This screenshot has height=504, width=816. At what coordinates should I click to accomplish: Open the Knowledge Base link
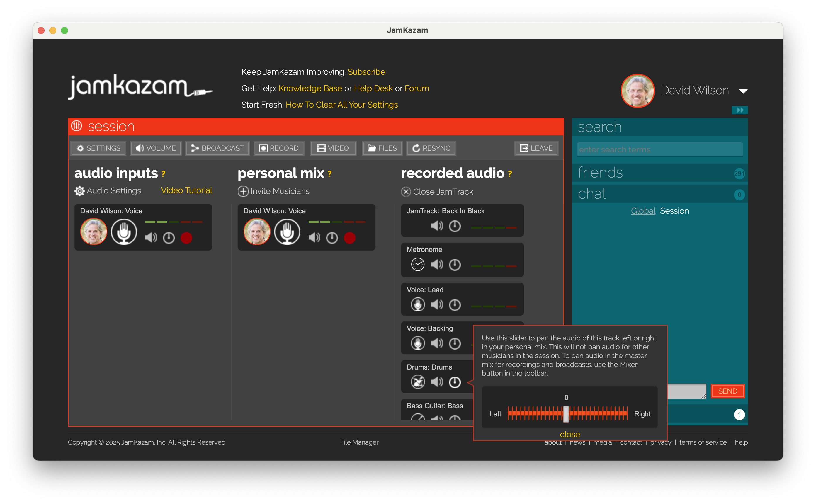pos(310,88)
